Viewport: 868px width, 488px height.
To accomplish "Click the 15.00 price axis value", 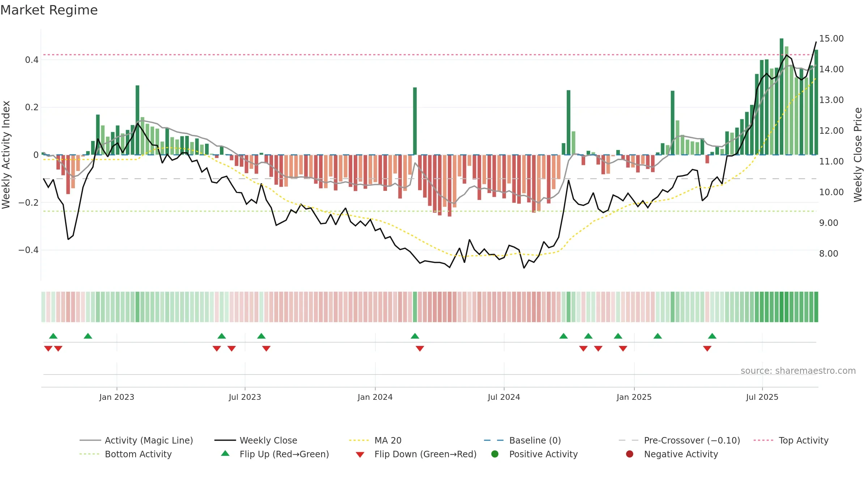I will pyautogui.click(x=831, y=38).
